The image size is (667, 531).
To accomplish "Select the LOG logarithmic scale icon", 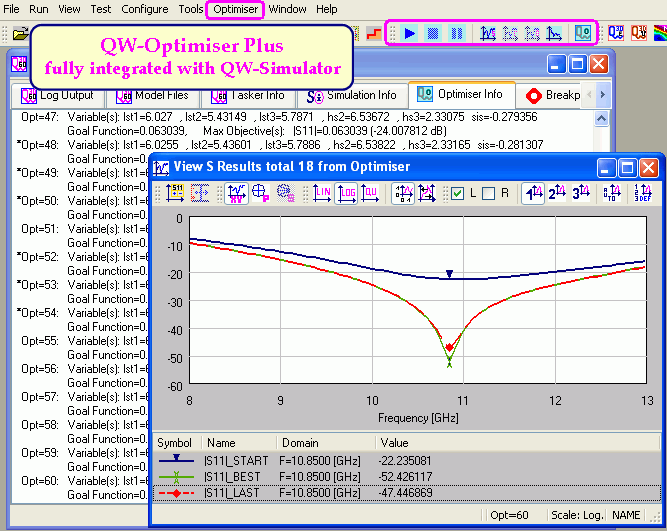I will pos(346,193).
